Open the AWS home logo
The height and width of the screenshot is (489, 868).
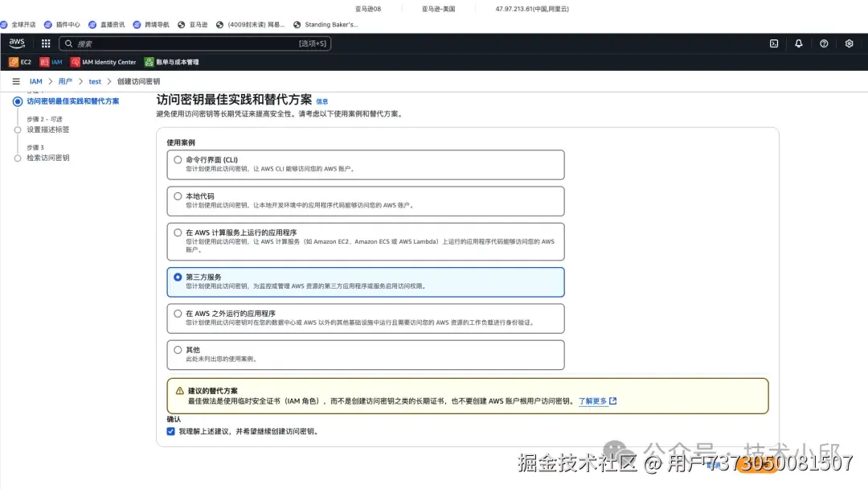tap(17, 43)
